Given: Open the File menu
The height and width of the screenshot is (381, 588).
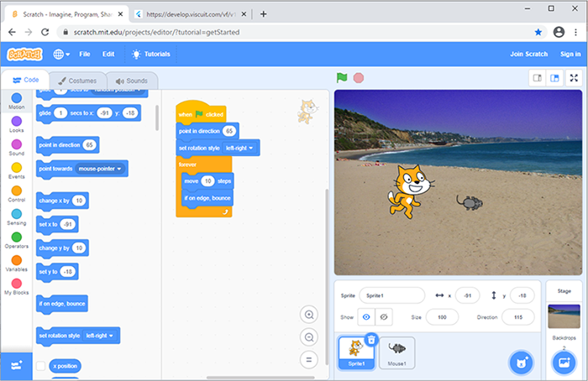Looking at the screenshot, I should (x=85, y=55).
